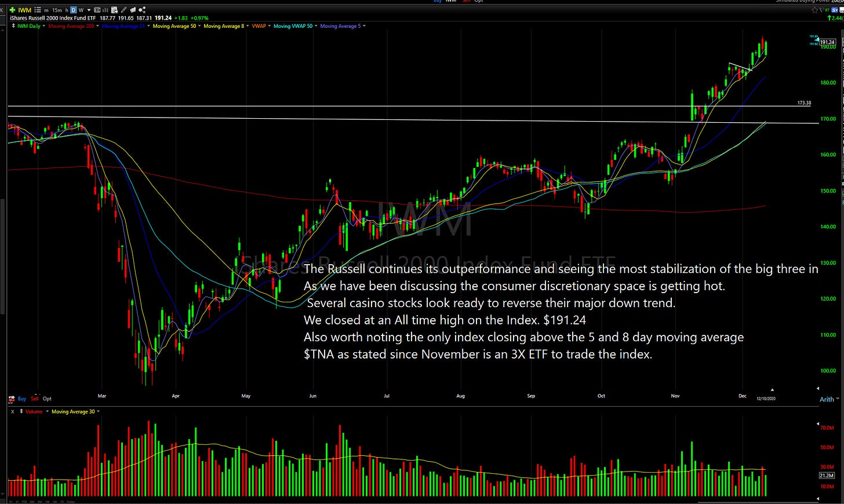Screen dimensions: 844x504
Task: Click the bar chart style icon
Action: (106, 10)
